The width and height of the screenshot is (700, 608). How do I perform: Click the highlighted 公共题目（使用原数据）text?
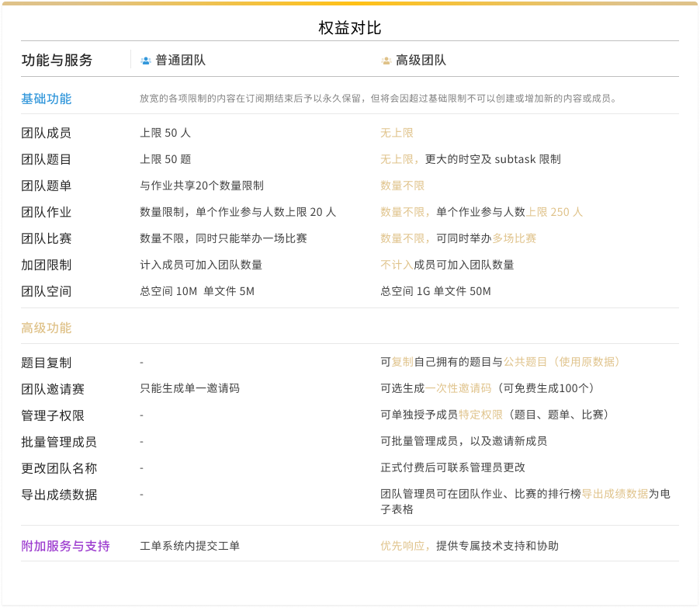[563, 362]
